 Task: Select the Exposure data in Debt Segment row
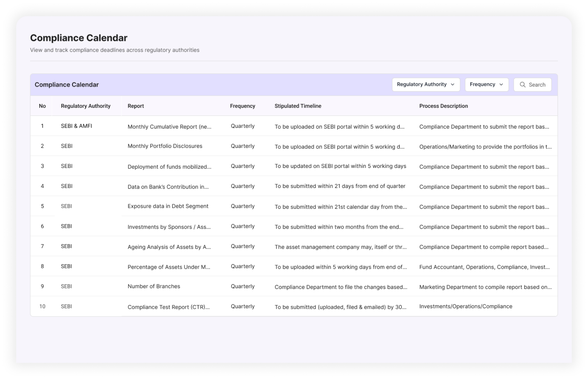coord(168,206)
